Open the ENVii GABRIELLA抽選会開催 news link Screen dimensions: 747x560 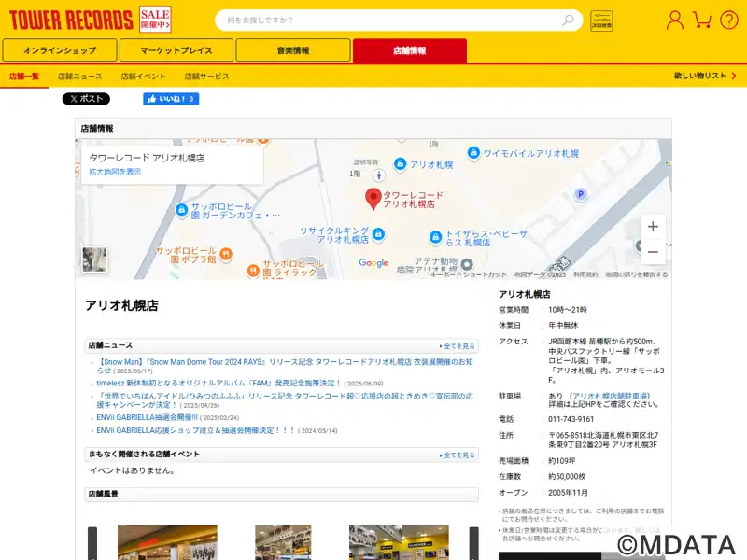coord(147,417)
